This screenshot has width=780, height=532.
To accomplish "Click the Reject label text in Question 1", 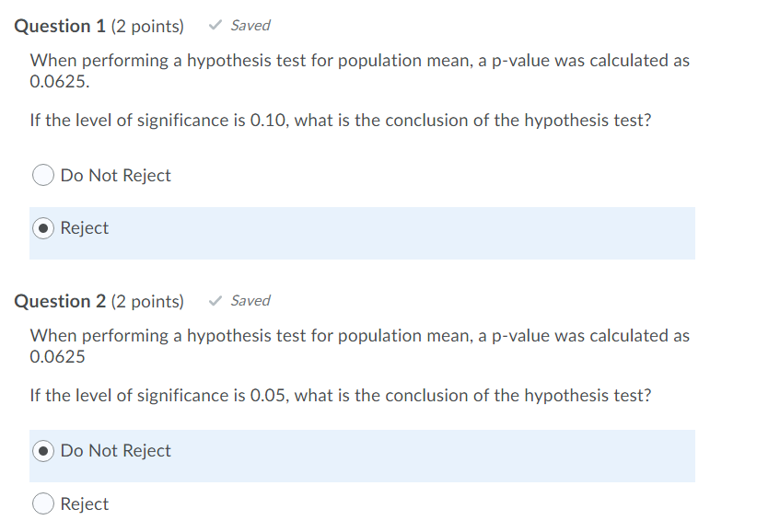I will click(85, 228).
